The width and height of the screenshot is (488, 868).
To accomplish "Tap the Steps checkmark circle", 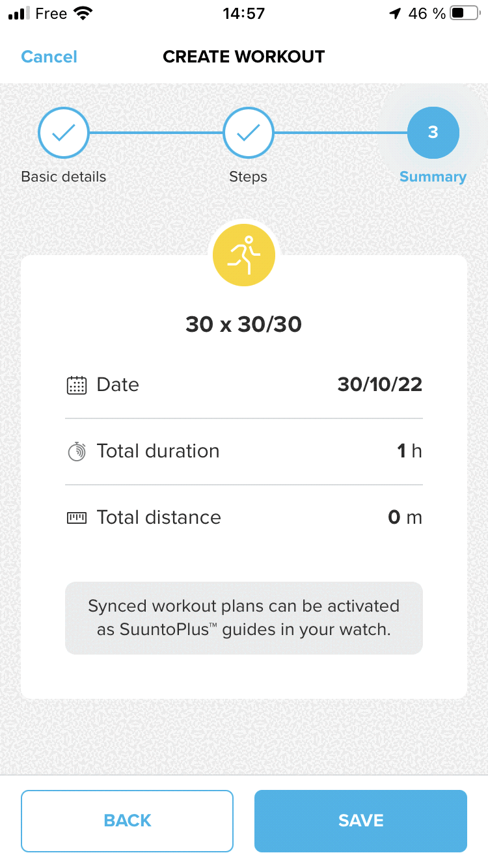I will 248,133.
